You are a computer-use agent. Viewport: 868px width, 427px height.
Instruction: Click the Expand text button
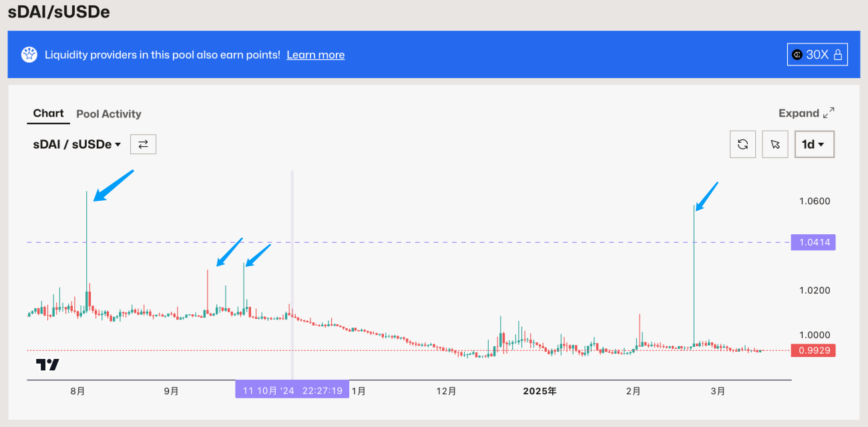click(799, 113)
